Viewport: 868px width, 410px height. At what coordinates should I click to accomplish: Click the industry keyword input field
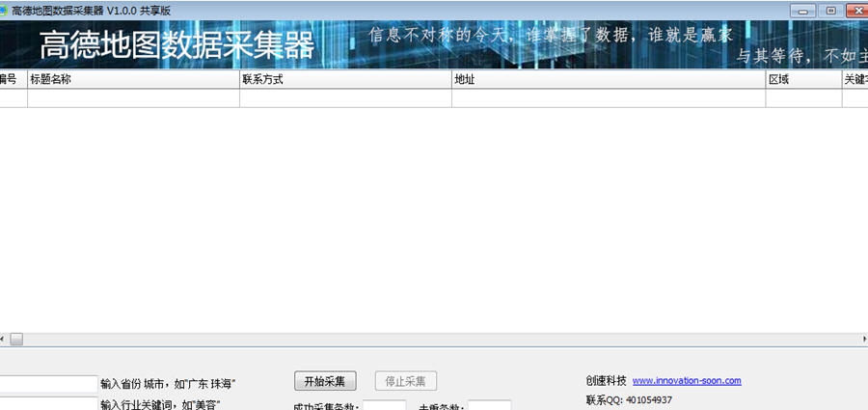coord(49,403)
